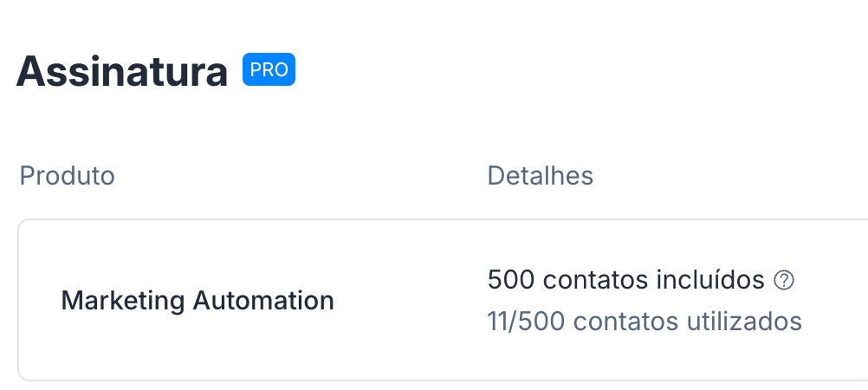Viewport: 868px width, 390px height.
Task: Click the word utilizados in the usage line
Action: 744,322
